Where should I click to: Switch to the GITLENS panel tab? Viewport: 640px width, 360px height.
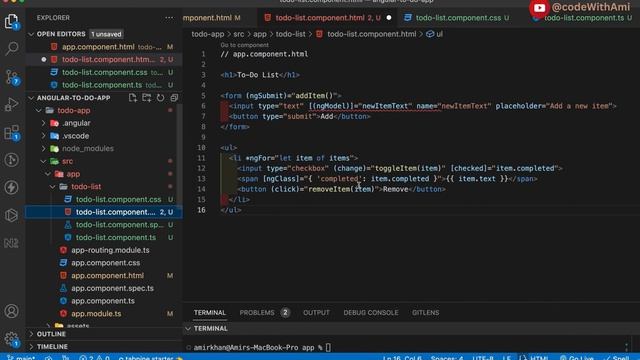pos(425,313)
